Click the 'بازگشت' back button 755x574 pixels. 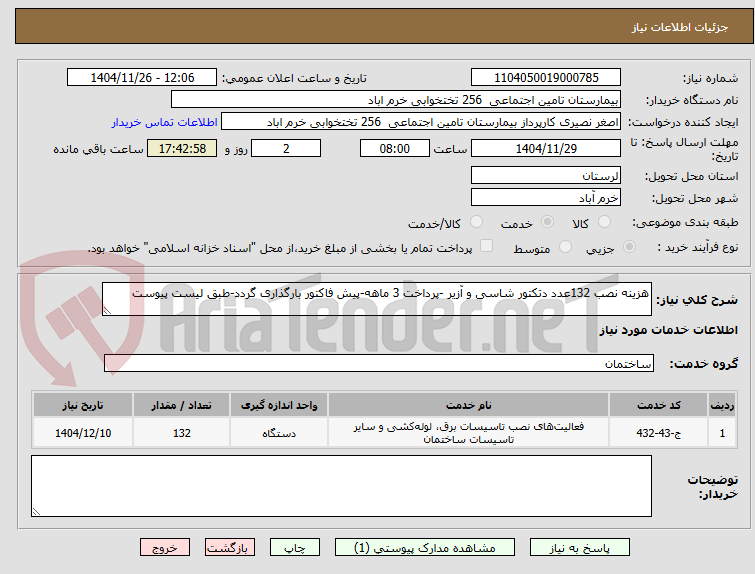click(230, 548)
